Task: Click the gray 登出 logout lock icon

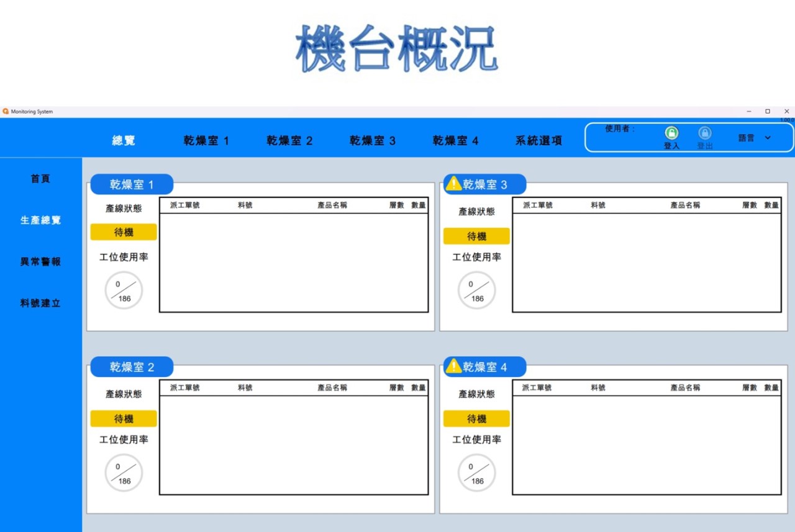Action: point(705,133)
